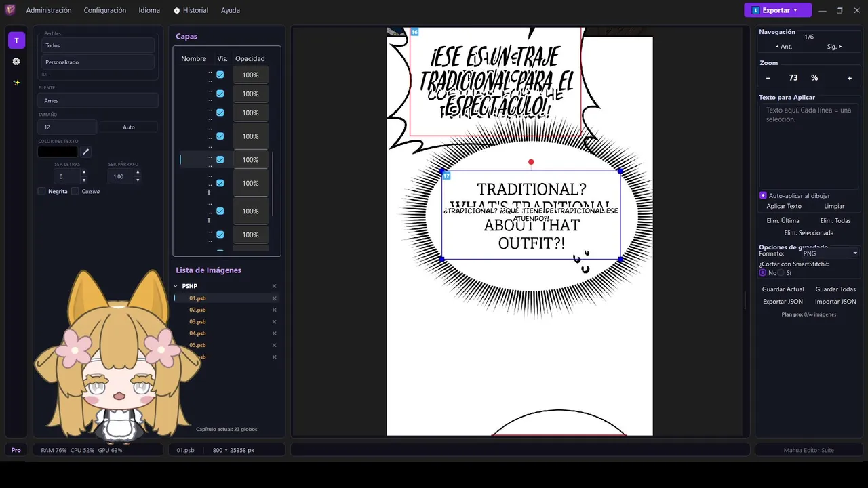Open the Formato PNG dropdown
This screenshot has width=868, height=488.
(830, 253)
